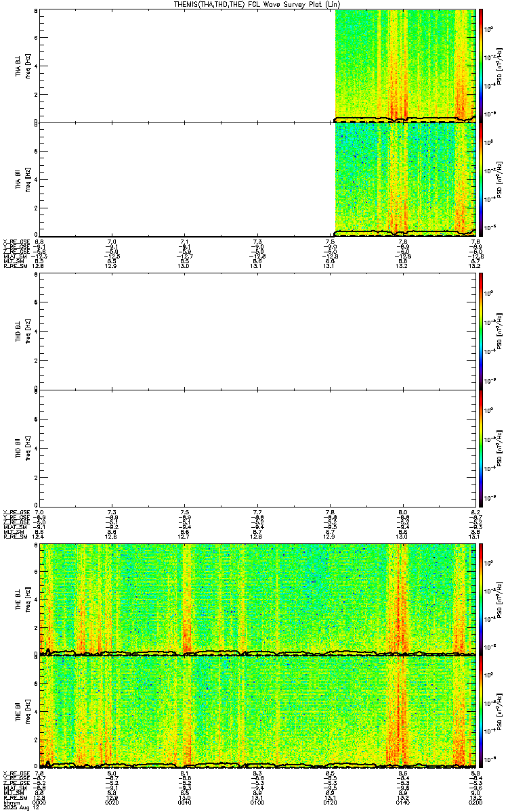Select the THE B-perpendicular spectrogram panel
This screenshot has height=812, width=508.
[257, 599]
